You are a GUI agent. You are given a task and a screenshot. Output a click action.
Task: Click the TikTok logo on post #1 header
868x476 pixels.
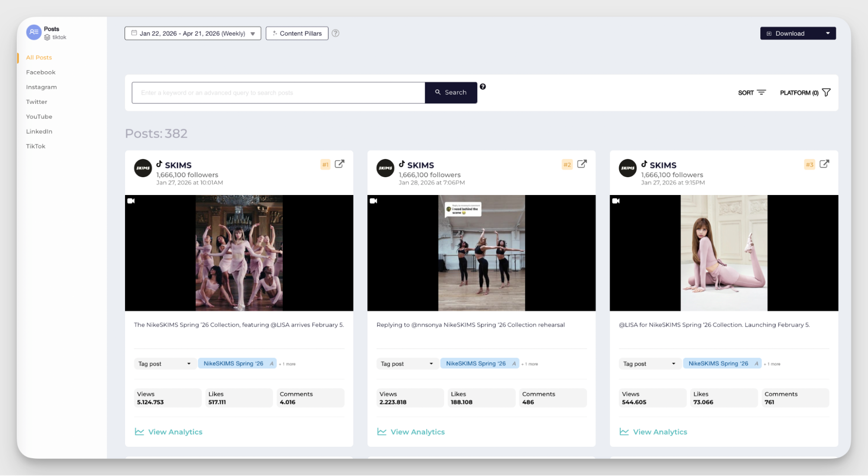pyautogui.click(x=159, y=164)
